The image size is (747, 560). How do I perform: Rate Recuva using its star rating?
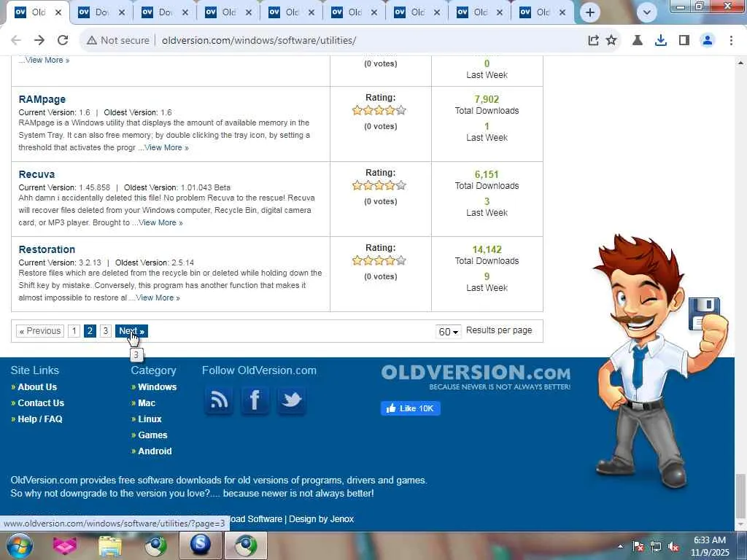pyautogui.click(x=379, y=186)
